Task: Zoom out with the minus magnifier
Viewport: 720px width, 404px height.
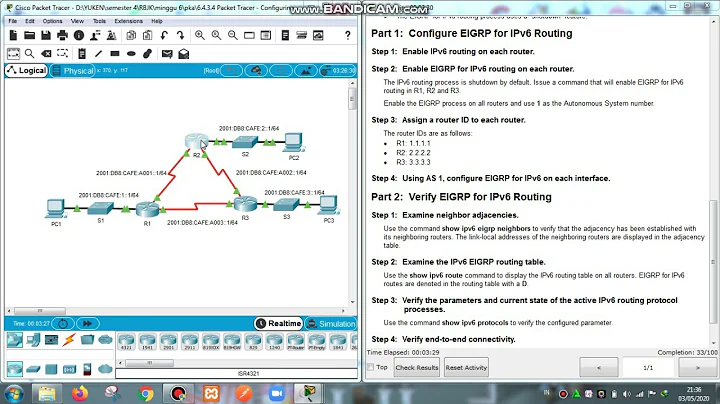Action: (233, 35)
